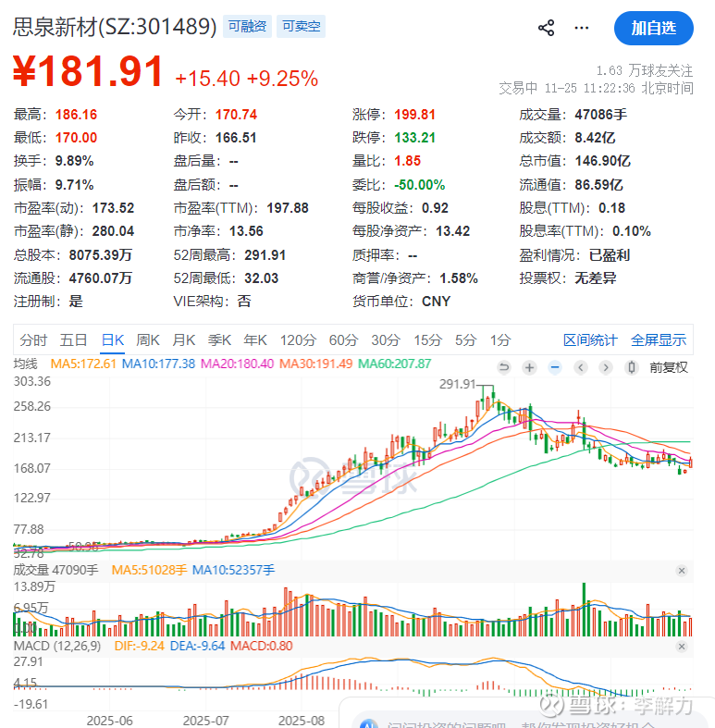
Task: Click the 可卖空 tag
Action: pos(301,26)
